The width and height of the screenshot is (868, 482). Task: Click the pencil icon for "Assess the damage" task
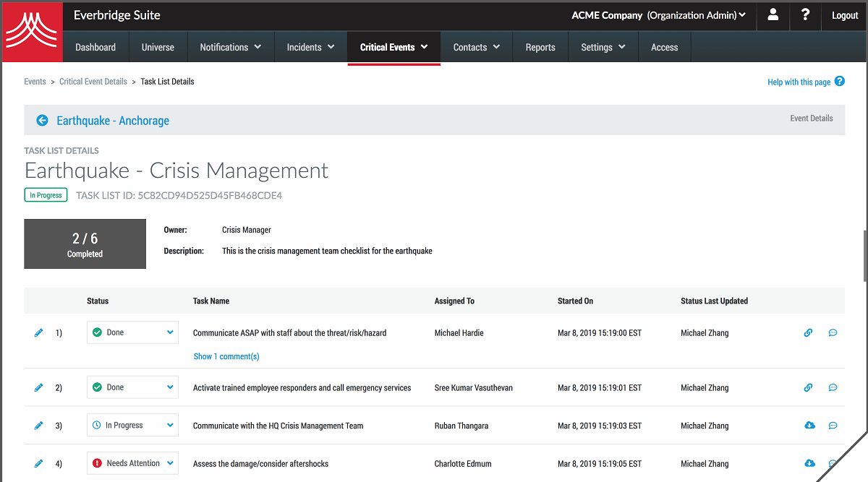click(38, 463)
